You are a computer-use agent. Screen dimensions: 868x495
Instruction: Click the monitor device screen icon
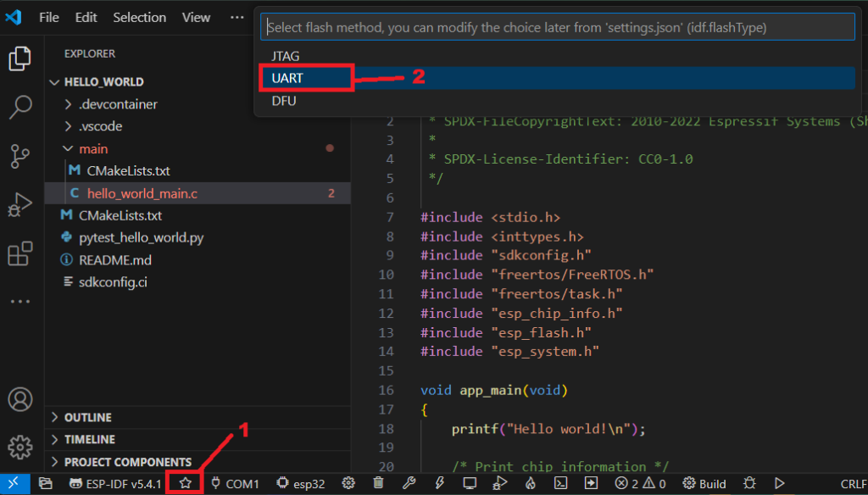click(x=470, y=483)
